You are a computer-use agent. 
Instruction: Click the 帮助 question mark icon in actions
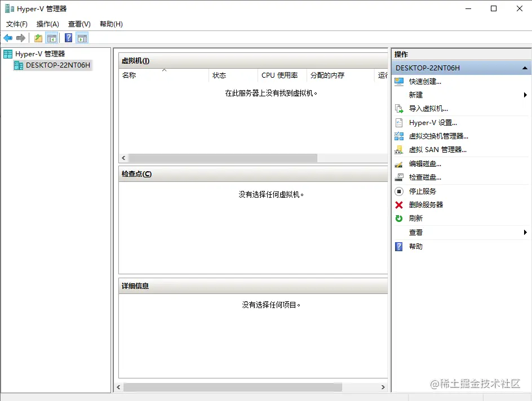point(399,247)
